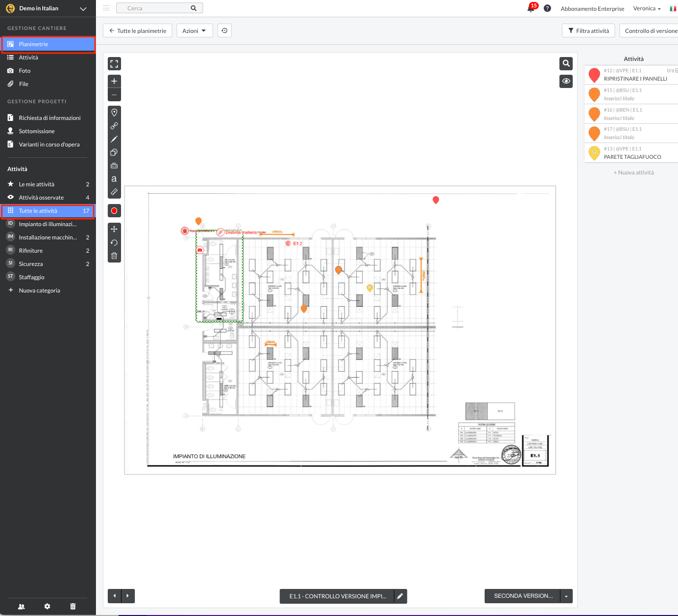The width and height of the screenshot is (678, 616).
Task: Go to Richiesta di informazioni
Action: pyautogui.click(x=49, y=118)
